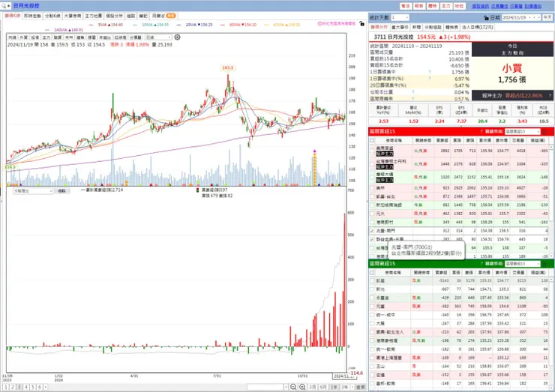Click the icon at right end of red header

[544, 132]
